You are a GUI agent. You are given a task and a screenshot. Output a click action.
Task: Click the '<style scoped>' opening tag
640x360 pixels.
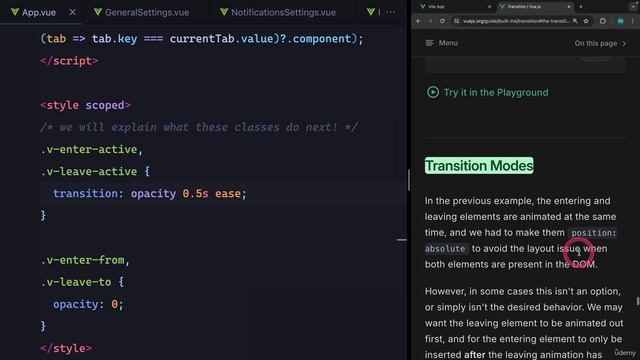86,105
